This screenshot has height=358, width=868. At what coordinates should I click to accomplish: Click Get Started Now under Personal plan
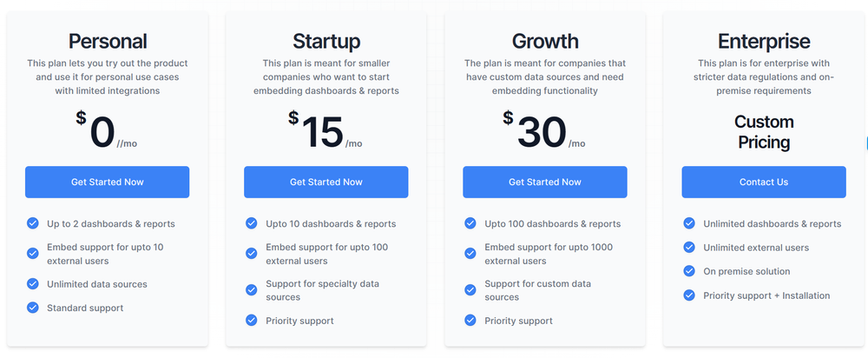(107, 182)
